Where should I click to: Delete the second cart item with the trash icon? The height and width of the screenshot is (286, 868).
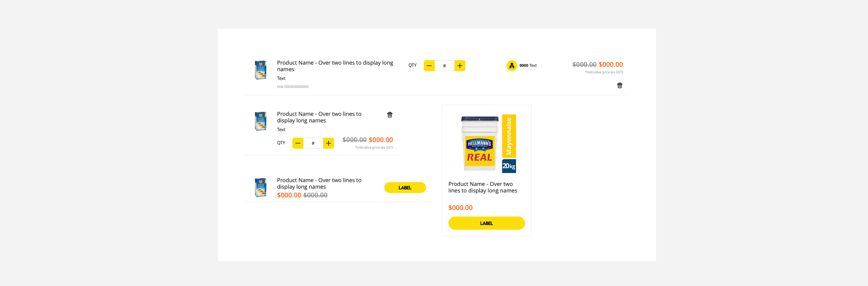[389, 115]
